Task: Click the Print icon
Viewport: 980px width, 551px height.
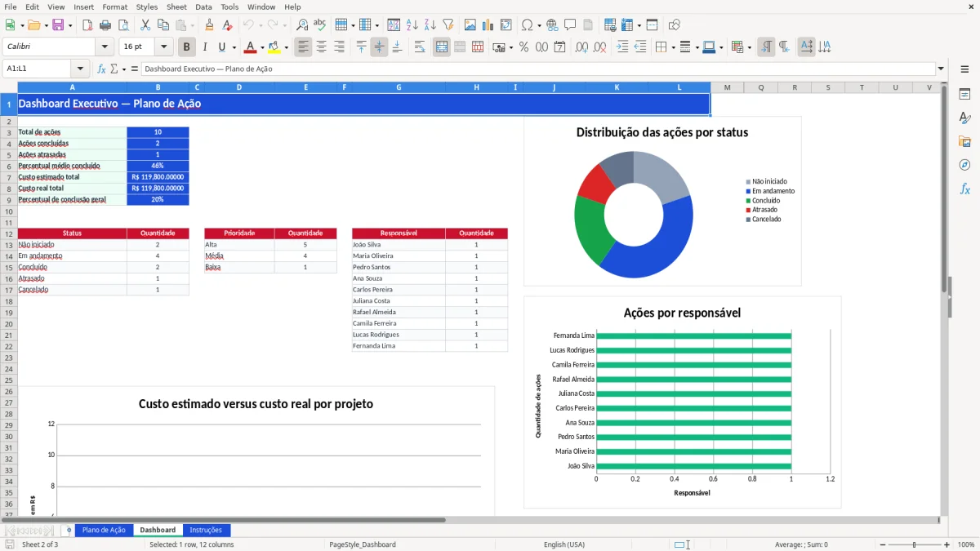Action: [105, 25]
